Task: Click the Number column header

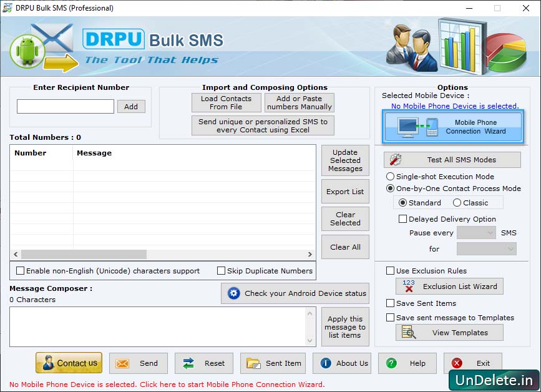Action: click(x=41, y=153)
